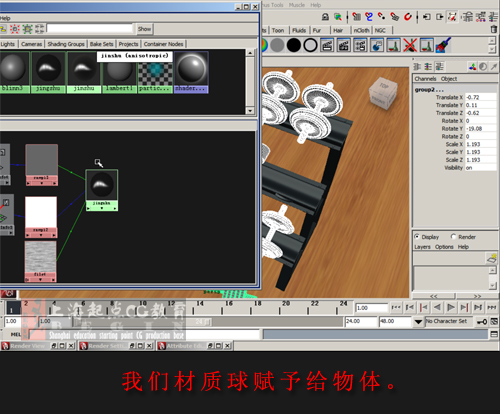Select the jinshu node in work area
The height and width of the screenshot is (414, 500).
pos(102,190)
